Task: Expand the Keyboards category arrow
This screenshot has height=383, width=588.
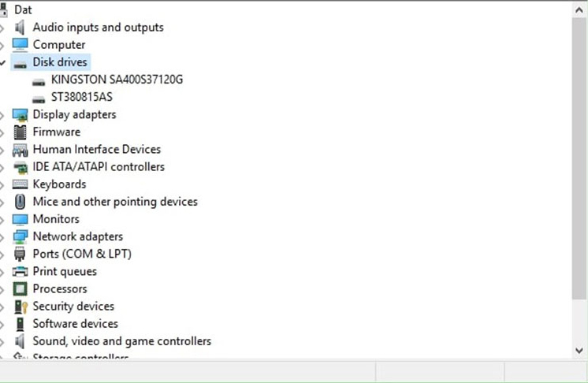Action: tap(2, 184)
